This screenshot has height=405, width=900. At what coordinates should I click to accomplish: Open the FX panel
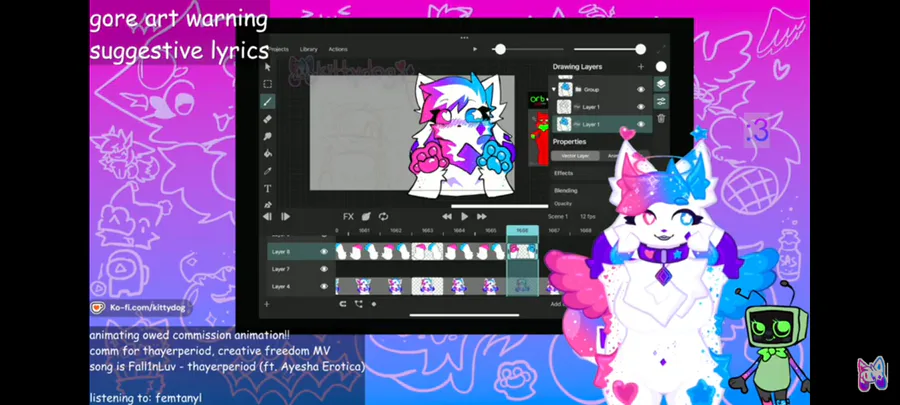[x=348, y=216]
